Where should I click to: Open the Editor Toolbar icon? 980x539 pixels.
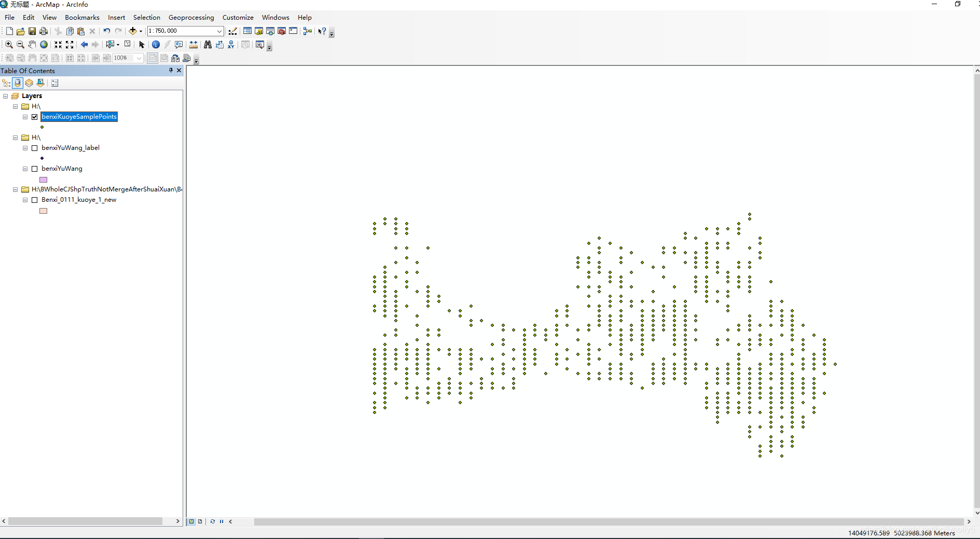click(233, 31)
